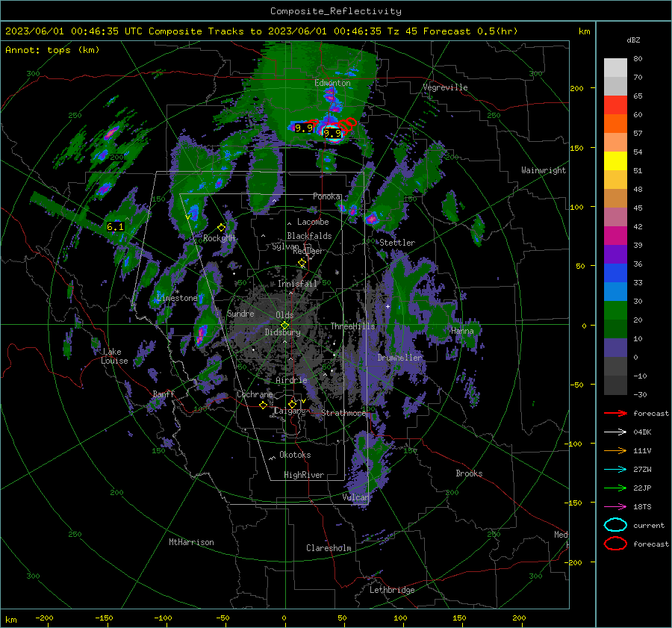672x628 pixels.
Task: Click the Strathmore city label
Action: click(343, 413)
